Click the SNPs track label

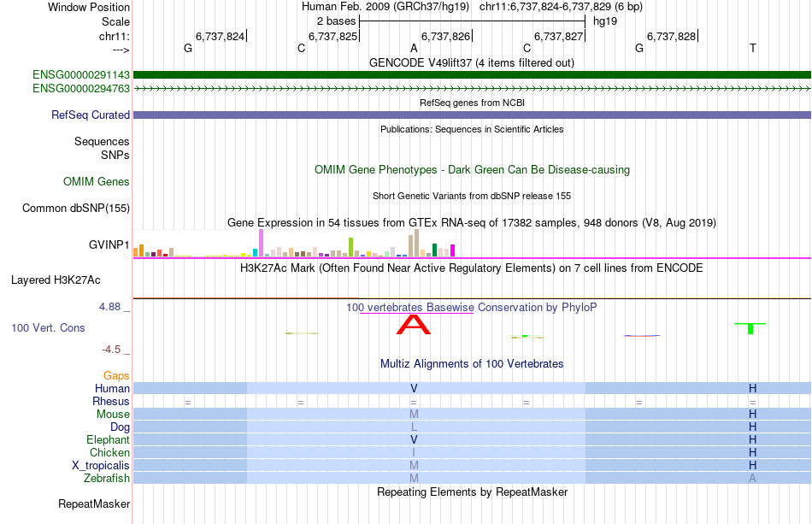click(115, 155)
